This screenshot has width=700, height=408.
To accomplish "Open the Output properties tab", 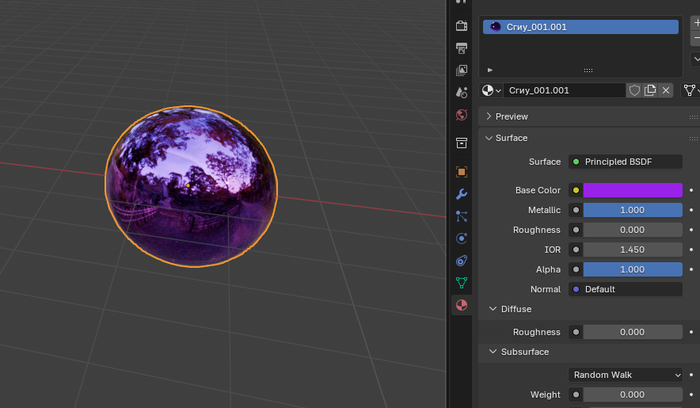I will (x=461, y=48).
